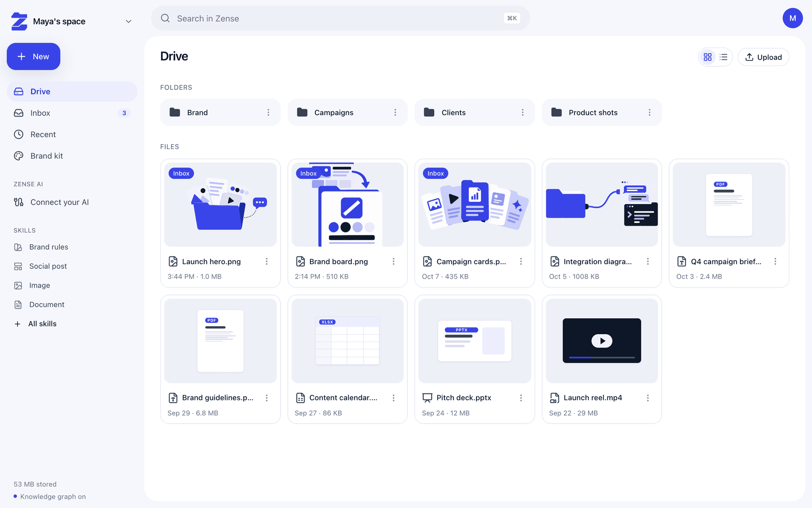This screenshot has height=508, width=812.
Task: Click the Inbox badge on Campaign cards
Action: pos(436,173)
